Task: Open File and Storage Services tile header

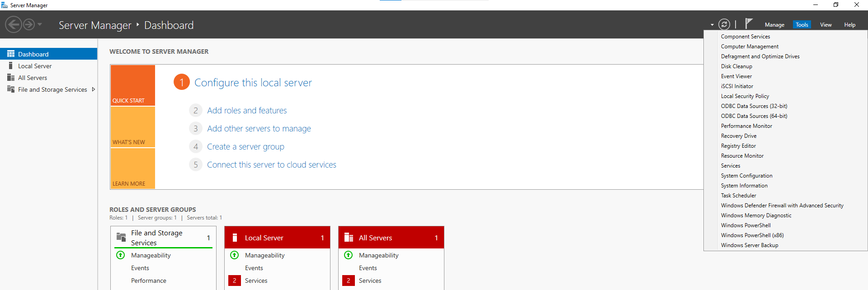Action: point(164,238)
